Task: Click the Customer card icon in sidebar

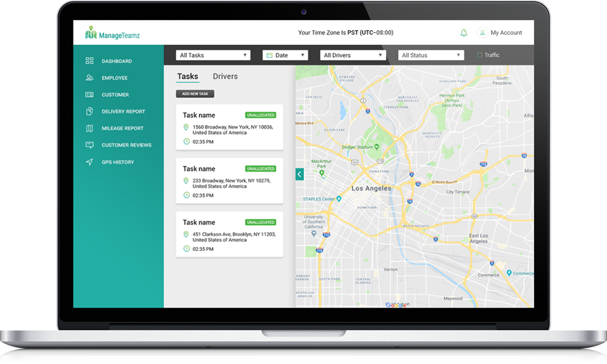Action: click(x=90, y=95)
